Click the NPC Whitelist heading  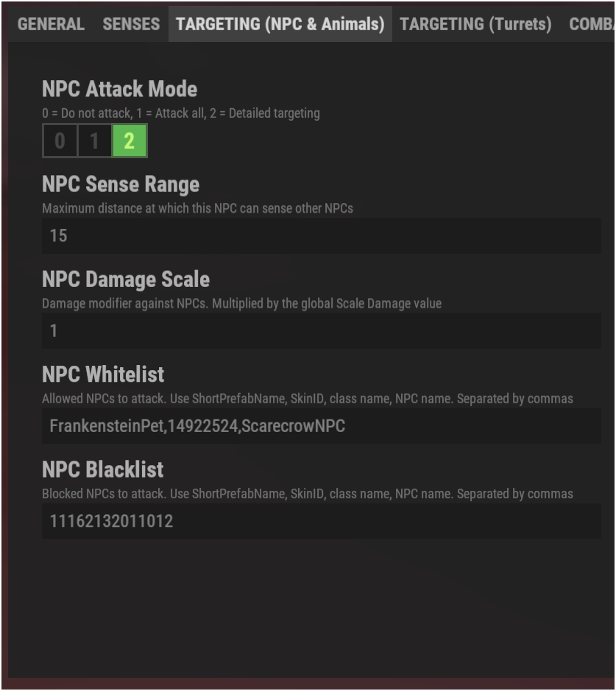pos(103,374)
